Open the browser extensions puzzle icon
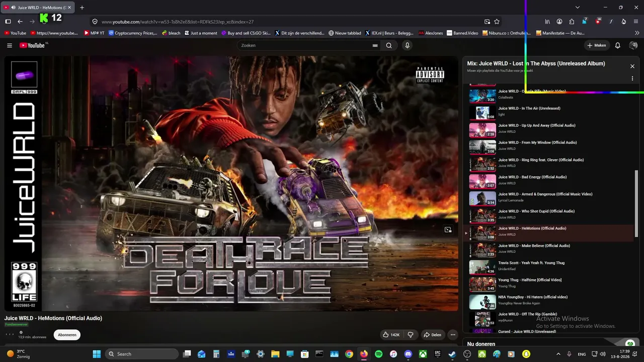 [x=572, y=22]
